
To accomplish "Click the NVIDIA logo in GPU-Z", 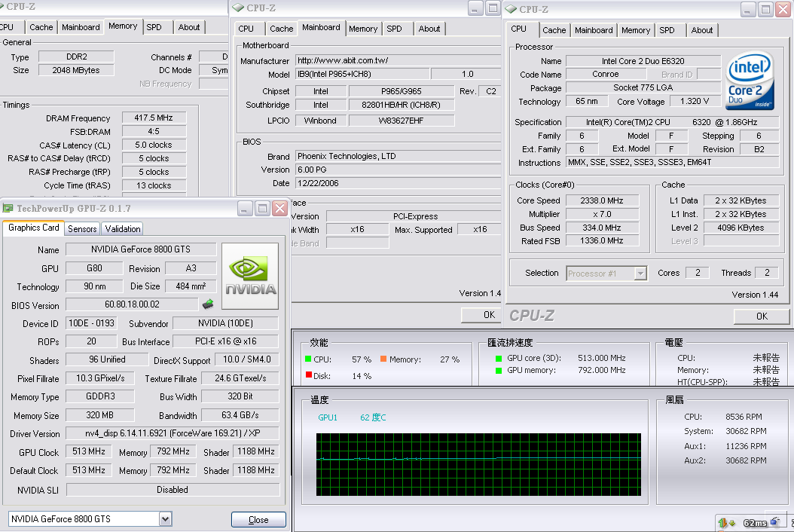I will pos(251,276).
